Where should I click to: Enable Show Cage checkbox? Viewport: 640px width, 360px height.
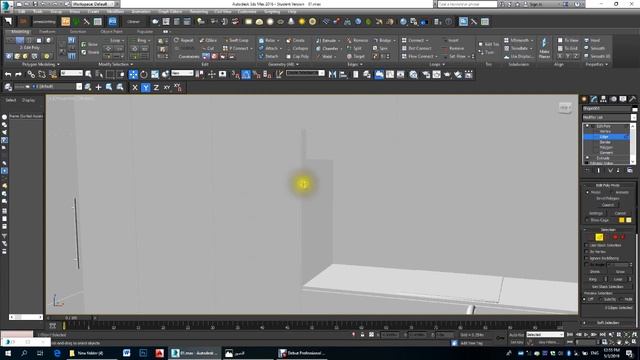tap(587, 220)
